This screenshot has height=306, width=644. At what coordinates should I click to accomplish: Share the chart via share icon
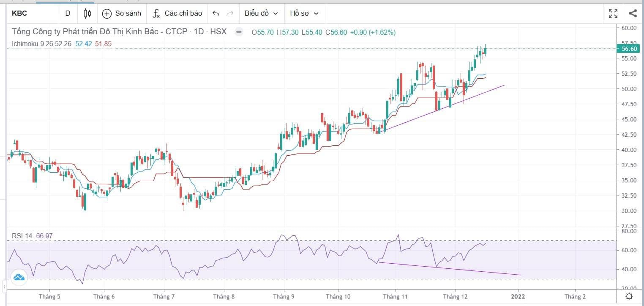pos(633,14)
